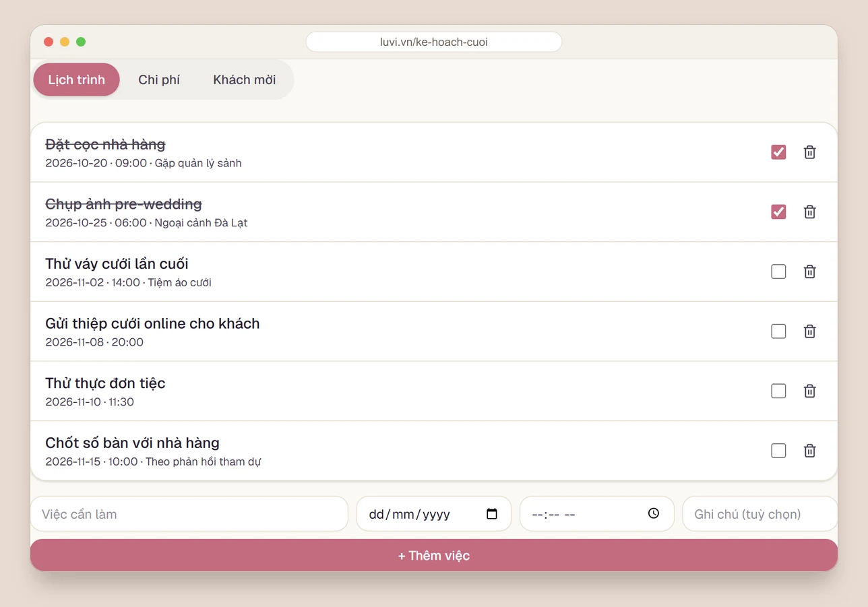Uncheck Chụp ảnh pre-wedding as done

pos(778,212)
